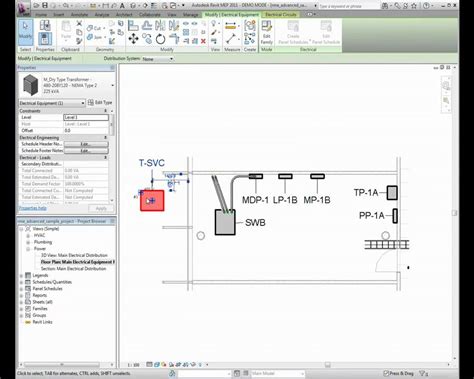Select the Revit Links tree item

[x=42, y=322]
